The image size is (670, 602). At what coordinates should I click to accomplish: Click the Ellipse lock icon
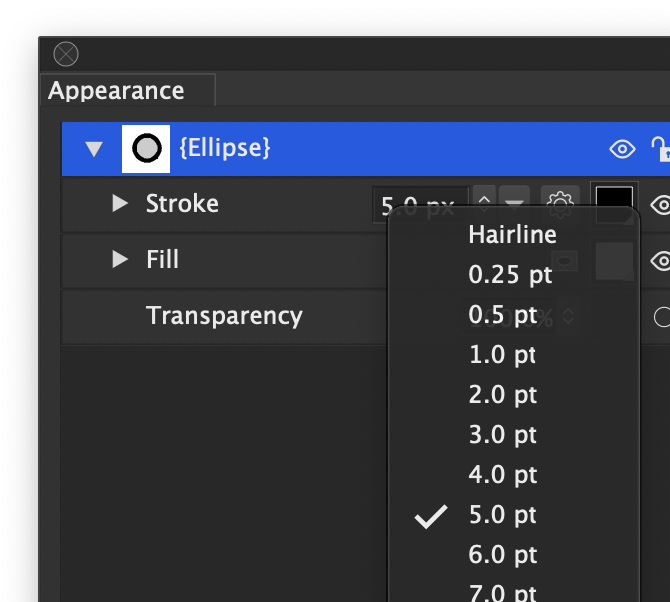[660, 149]
